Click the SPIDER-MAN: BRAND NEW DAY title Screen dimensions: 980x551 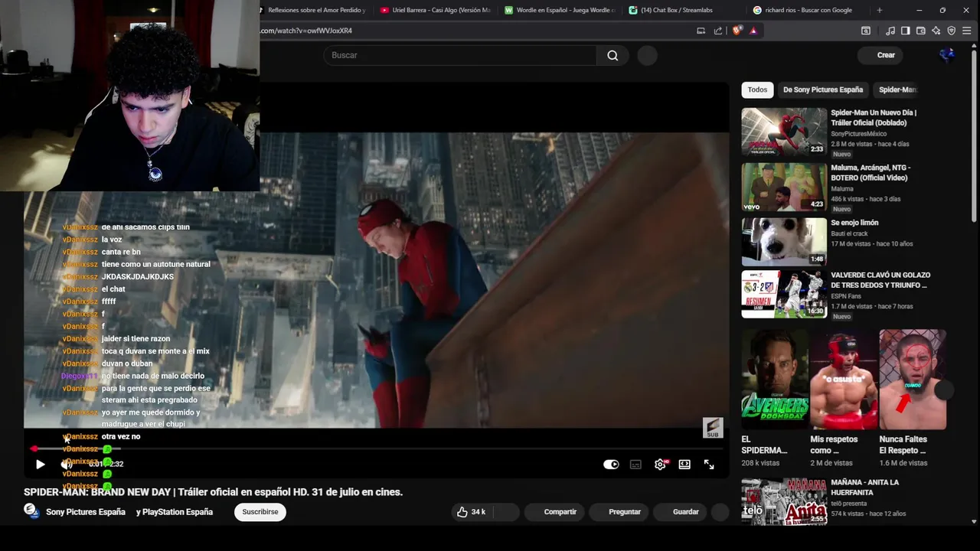(213, 492)
